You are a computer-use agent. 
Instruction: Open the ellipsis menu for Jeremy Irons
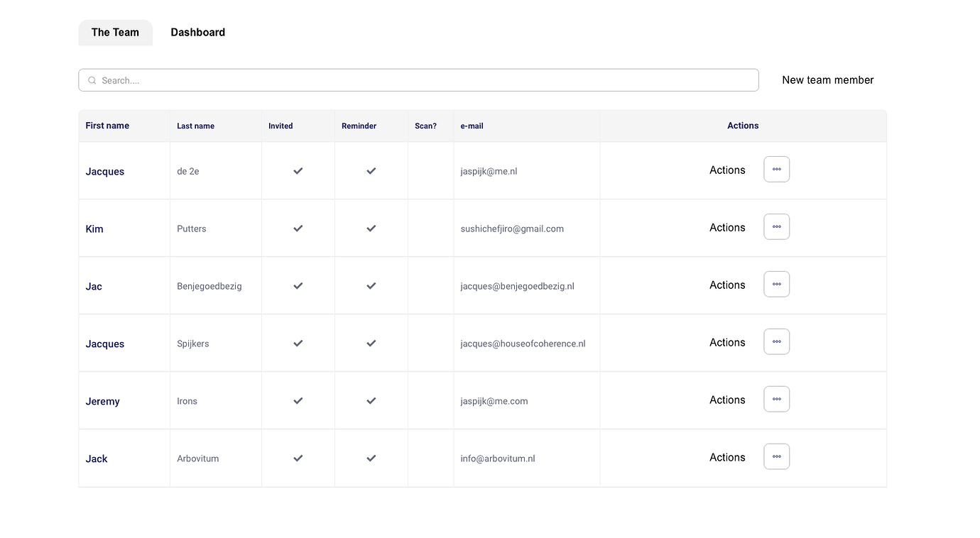click(x=776, y=400)
